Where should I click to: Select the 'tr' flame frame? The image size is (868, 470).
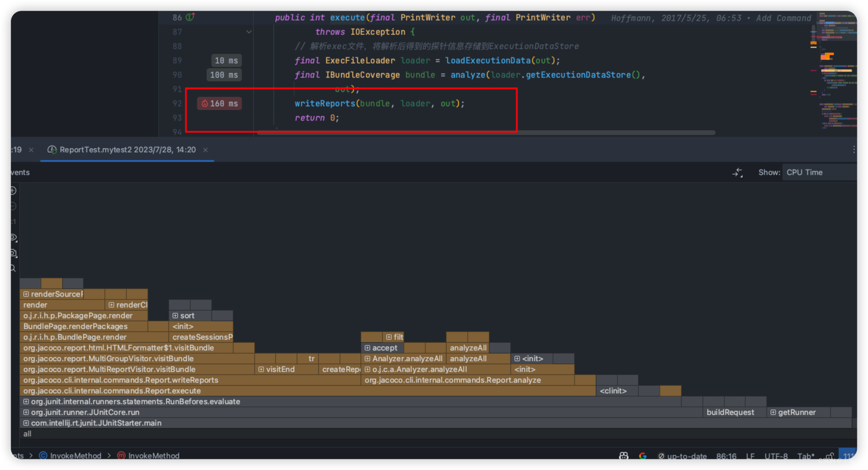(308, 359)
